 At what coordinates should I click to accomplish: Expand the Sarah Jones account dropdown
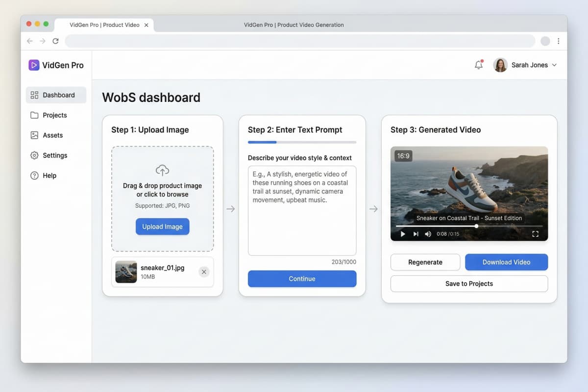pyautogui.click(x=554, y=65)
